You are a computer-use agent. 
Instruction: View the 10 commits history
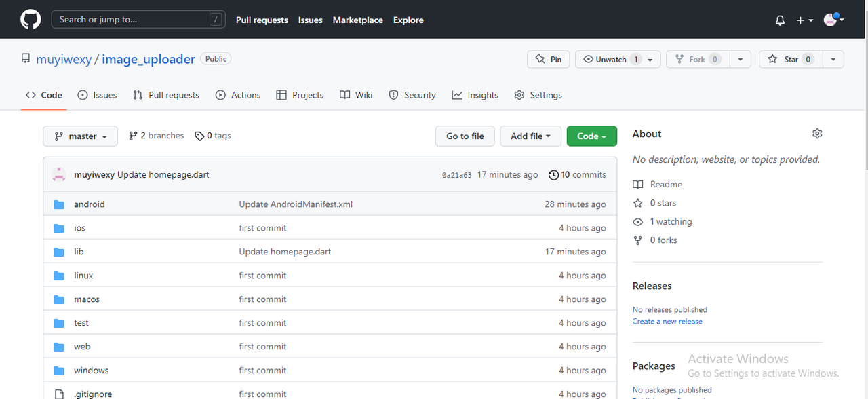coord(577,174)
